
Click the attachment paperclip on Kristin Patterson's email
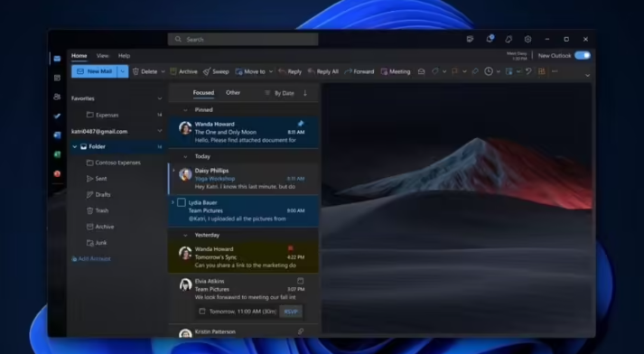pos(301,331)
